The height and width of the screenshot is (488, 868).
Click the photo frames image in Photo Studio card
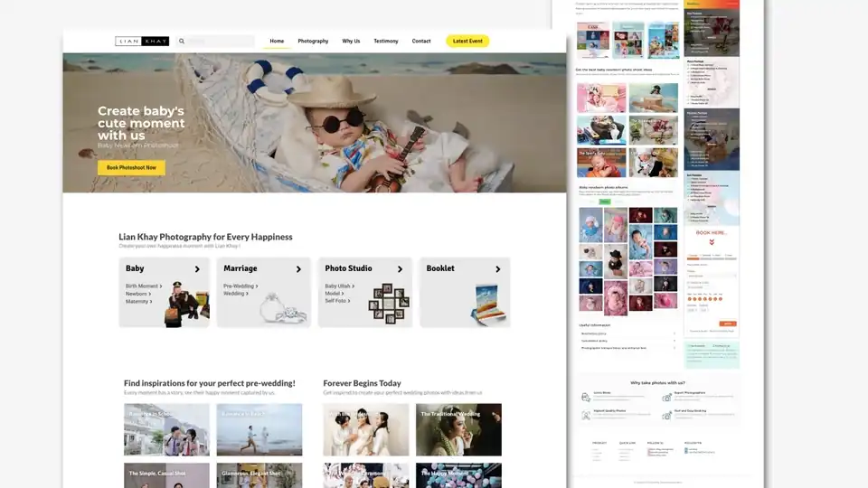click(389, 304)
